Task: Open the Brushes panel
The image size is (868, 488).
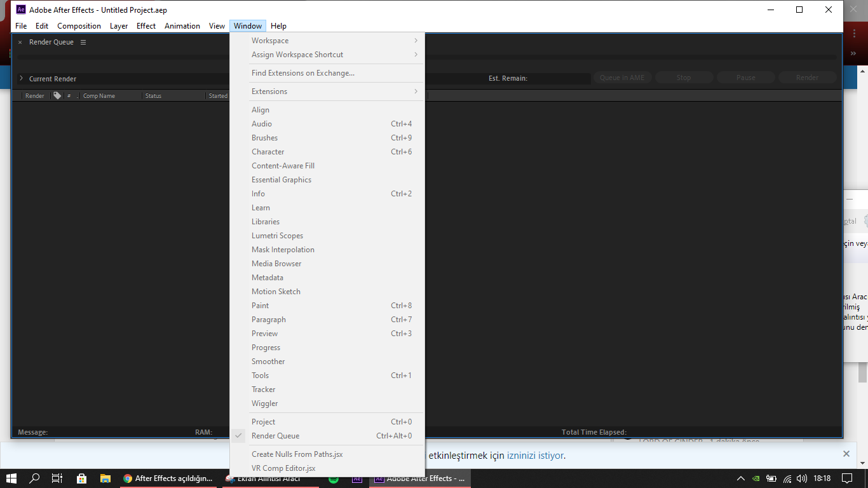Action: (x=327, y=138)
